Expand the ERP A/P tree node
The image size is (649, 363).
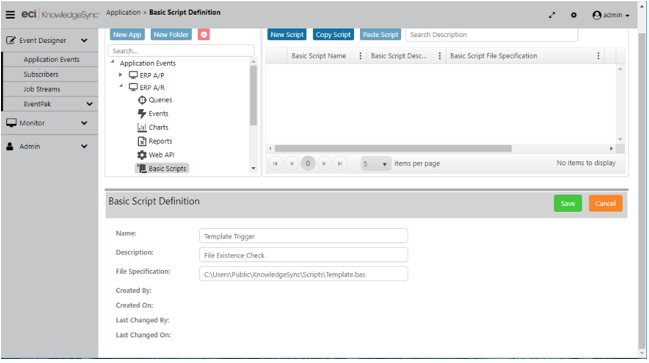[120, 75]
